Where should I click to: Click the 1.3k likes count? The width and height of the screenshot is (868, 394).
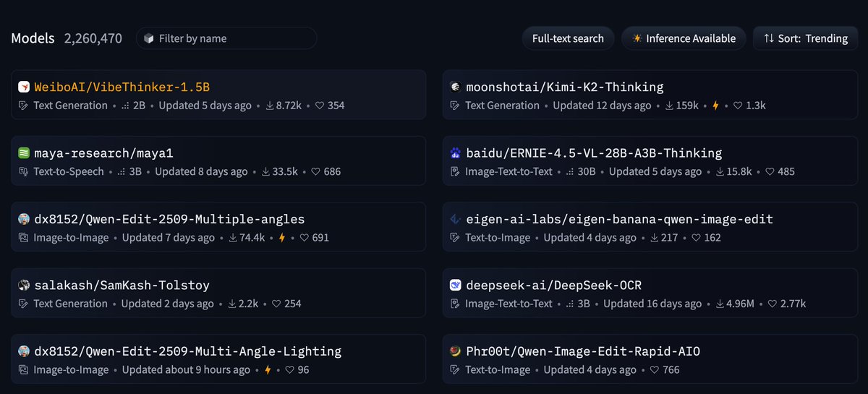click(756, 106)
